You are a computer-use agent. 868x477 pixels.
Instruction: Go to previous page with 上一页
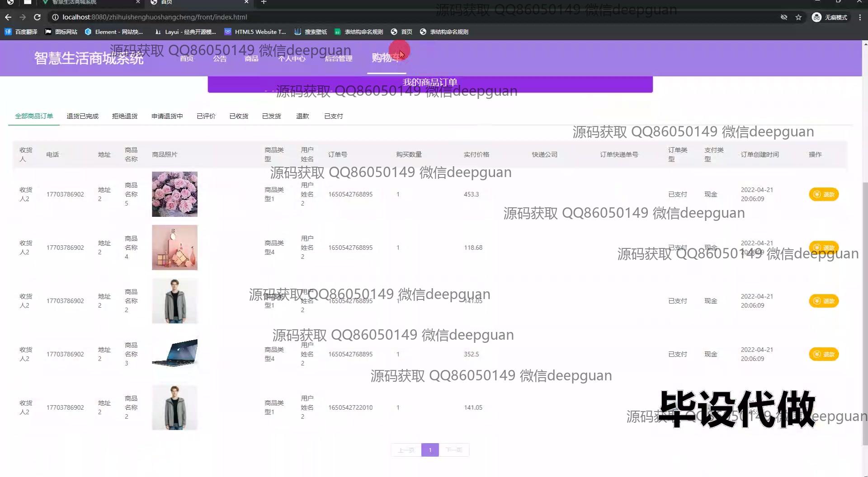point(406,450)
